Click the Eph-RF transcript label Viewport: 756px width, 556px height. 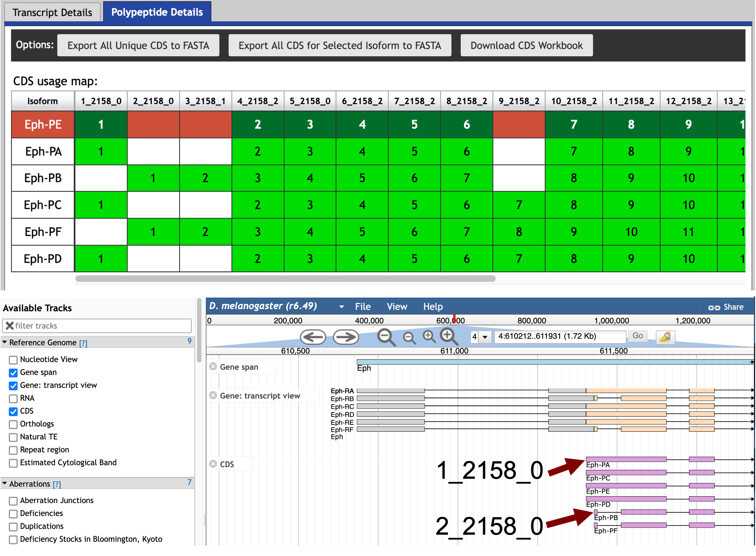pos(342,430)
